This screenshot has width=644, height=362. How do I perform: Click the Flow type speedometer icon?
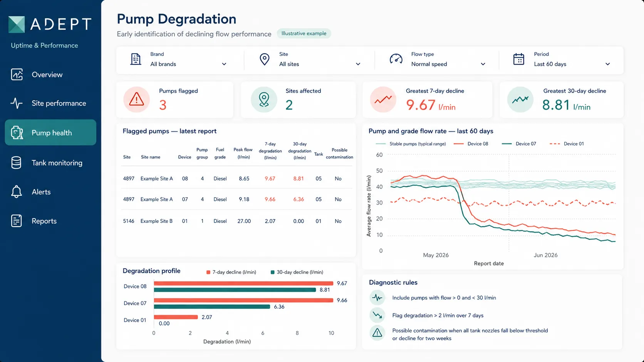coord(396,59)
